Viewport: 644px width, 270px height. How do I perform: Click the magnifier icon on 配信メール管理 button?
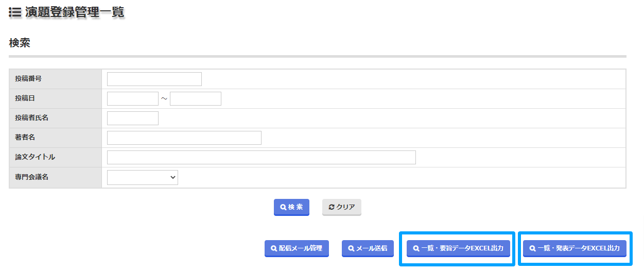coord(274,248)
